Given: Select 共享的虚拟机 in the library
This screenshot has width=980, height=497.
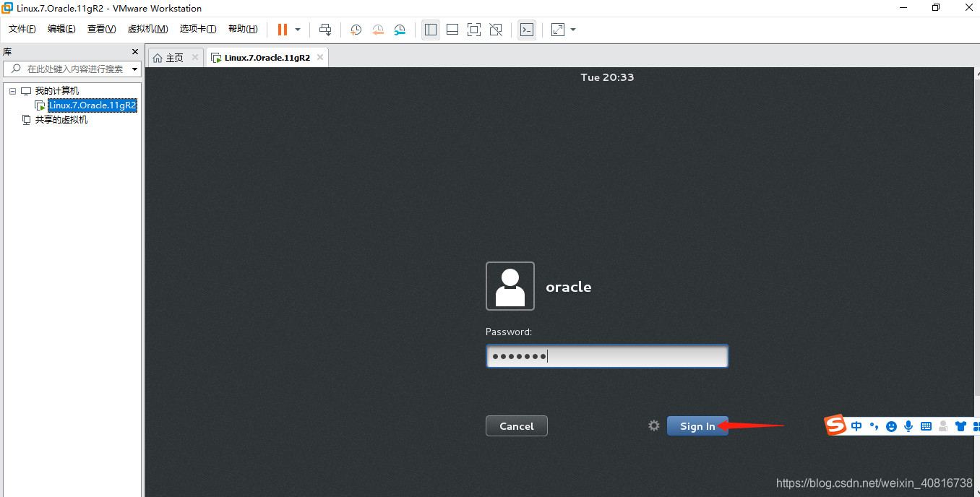Looking at the screenshot, I should click(61, 120).
